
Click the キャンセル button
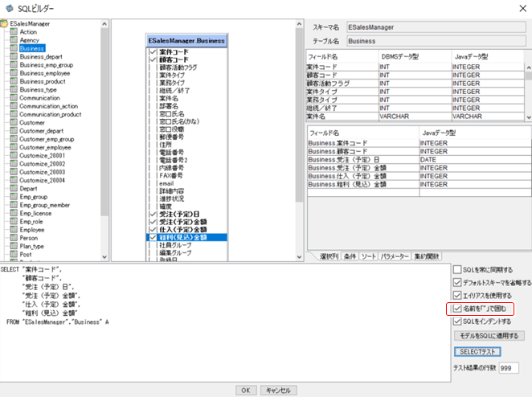pyautogui.click(x=278, y=391)
